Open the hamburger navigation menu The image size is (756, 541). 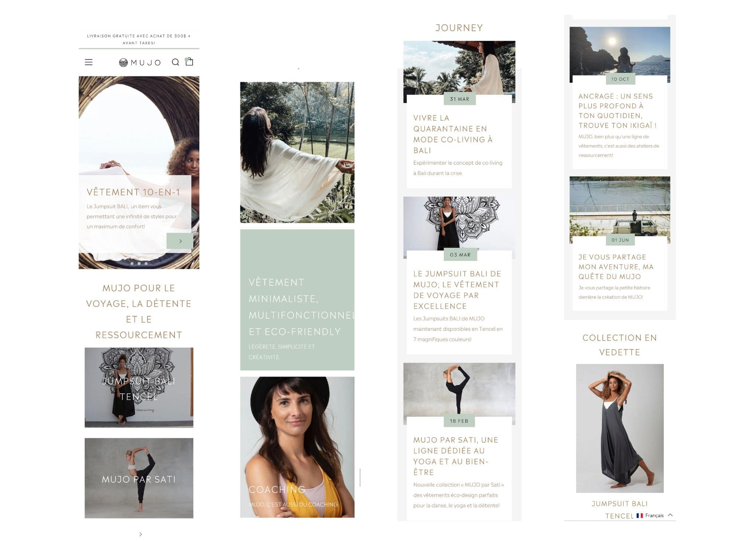point(89,62)
